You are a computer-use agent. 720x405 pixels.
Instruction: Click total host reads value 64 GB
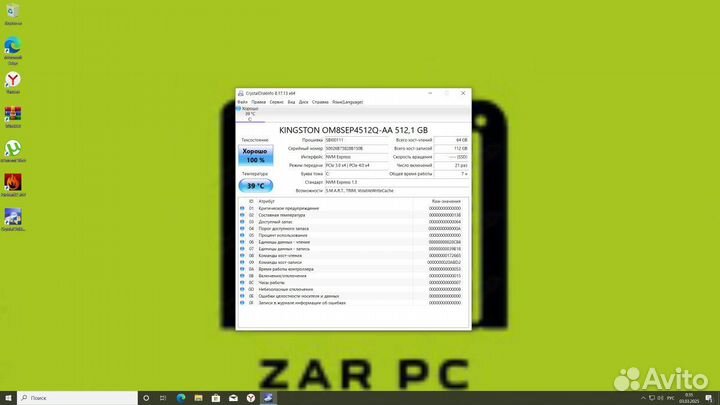click(451, 140)
